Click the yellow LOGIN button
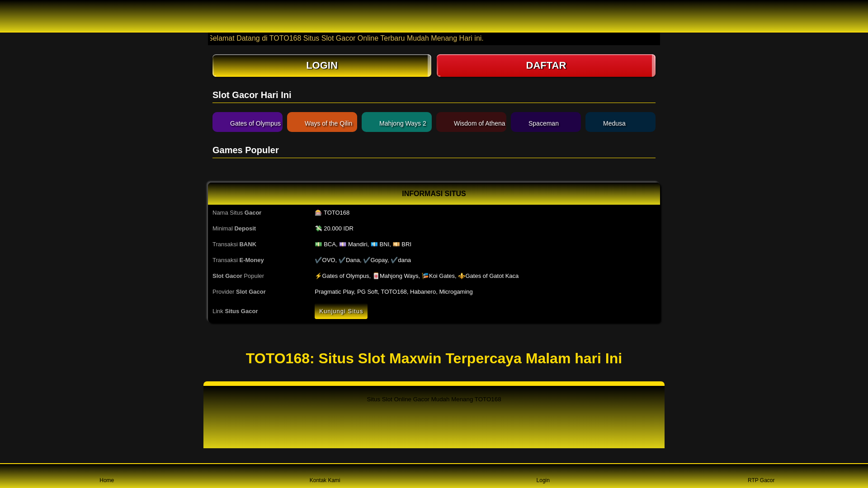The height and width of the screenshot is (488, 868). [x=321, y=66]
